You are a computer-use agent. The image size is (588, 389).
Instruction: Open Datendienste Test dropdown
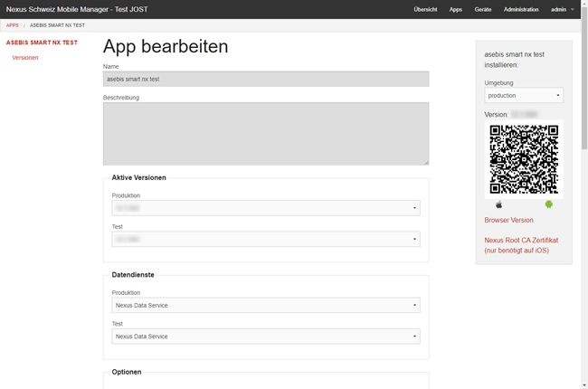[x=266, y=337]
